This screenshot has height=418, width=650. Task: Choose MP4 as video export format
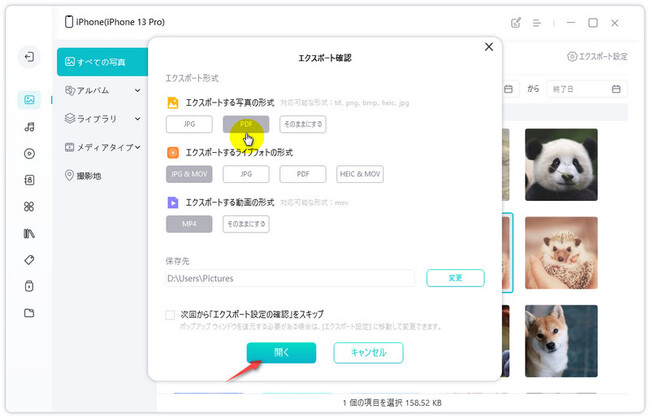[x=189, y=224]
